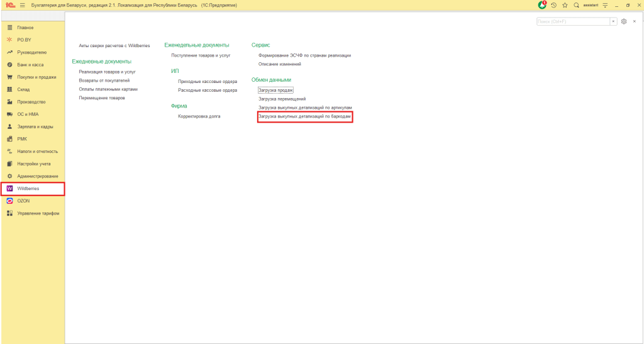Clear the search field with the x button

coord(613,21)
